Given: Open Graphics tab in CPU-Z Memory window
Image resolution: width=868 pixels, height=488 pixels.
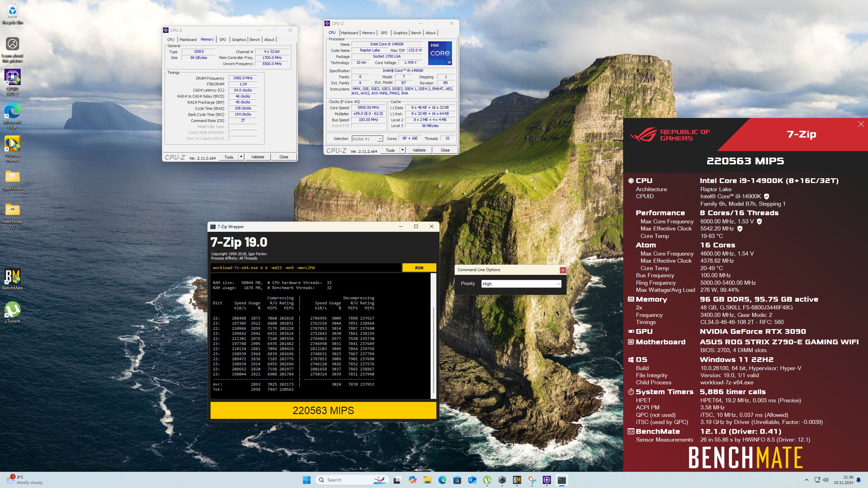Looking at the screenshot, I should point(239,40).
